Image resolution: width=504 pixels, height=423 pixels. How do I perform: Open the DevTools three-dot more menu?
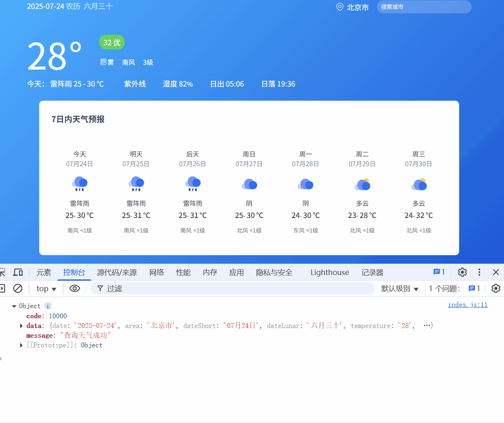(479, 272)
